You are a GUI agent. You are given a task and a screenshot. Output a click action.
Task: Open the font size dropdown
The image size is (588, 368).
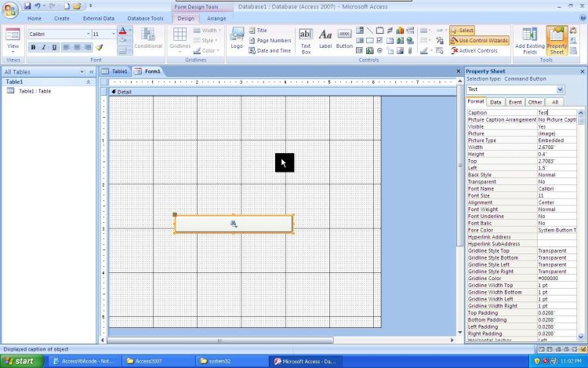[113, 35]
